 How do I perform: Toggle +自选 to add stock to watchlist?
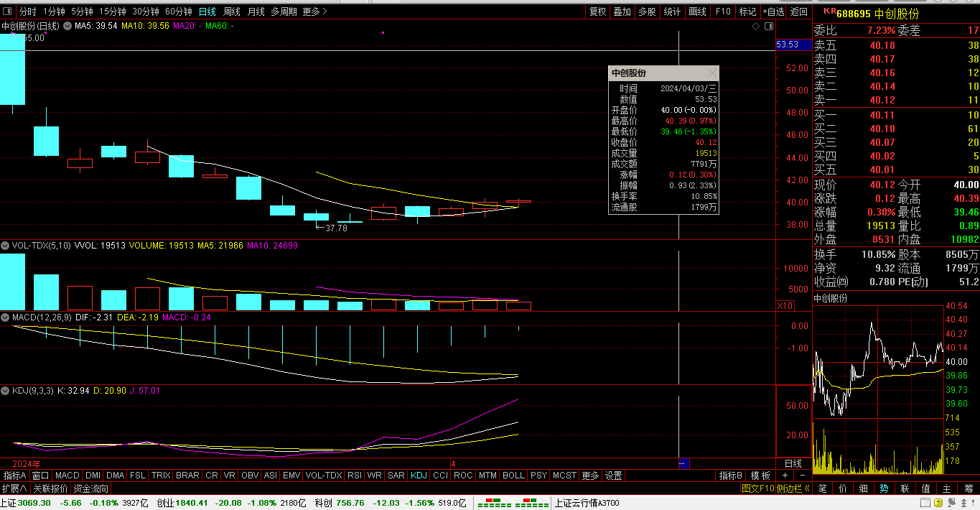[x=773, y=11]
